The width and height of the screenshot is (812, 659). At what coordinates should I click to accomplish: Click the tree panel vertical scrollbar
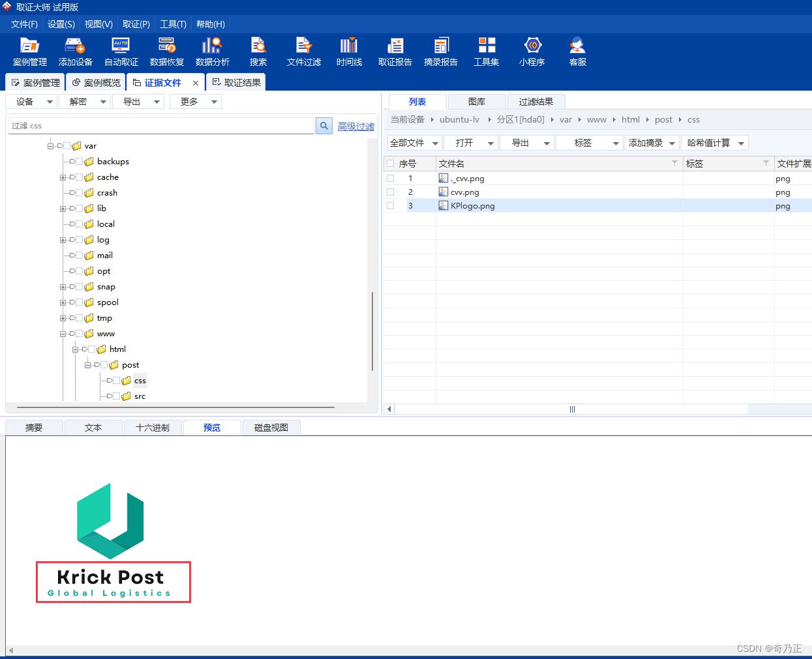(x=372, y=332)
